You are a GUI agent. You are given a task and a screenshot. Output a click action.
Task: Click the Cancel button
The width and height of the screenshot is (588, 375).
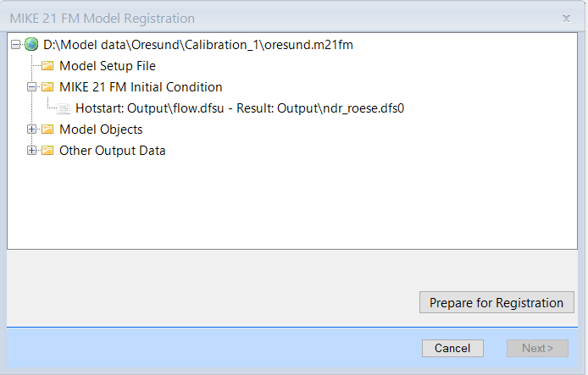(x=452, y=348)
